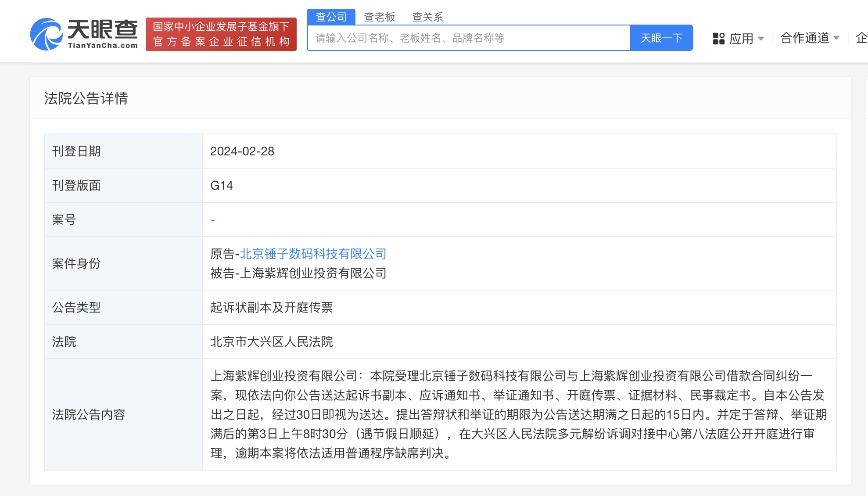Focus the company name search field
The height and width of the screenshot is (496, 868).
coord(469,38)
